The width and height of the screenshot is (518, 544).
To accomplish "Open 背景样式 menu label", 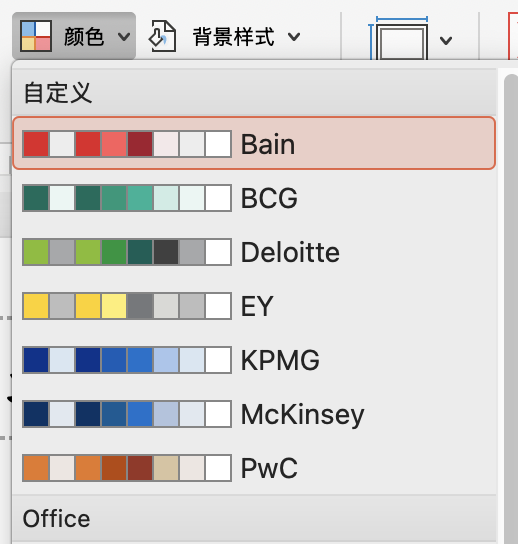I will click(233, 36).
